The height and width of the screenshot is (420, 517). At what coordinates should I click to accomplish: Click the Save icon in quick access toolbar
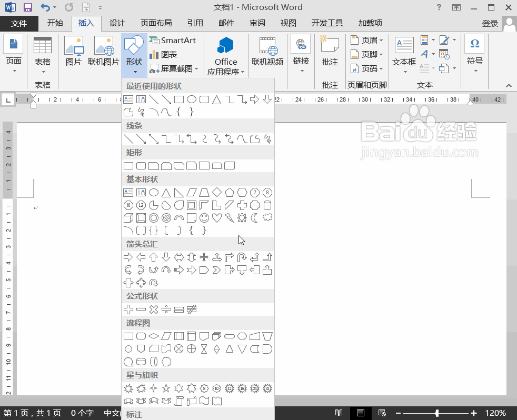28,7
